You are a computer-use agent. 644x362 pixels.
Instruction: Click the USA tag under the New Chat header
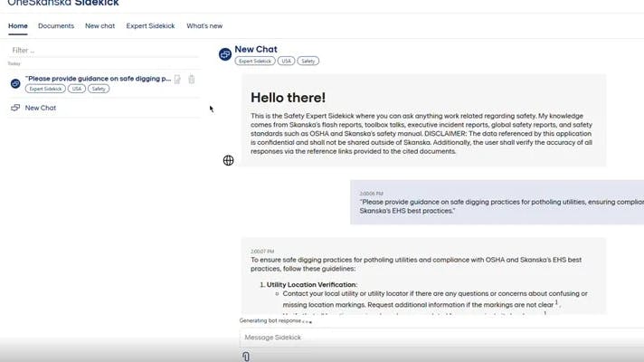tap(285, 62)
